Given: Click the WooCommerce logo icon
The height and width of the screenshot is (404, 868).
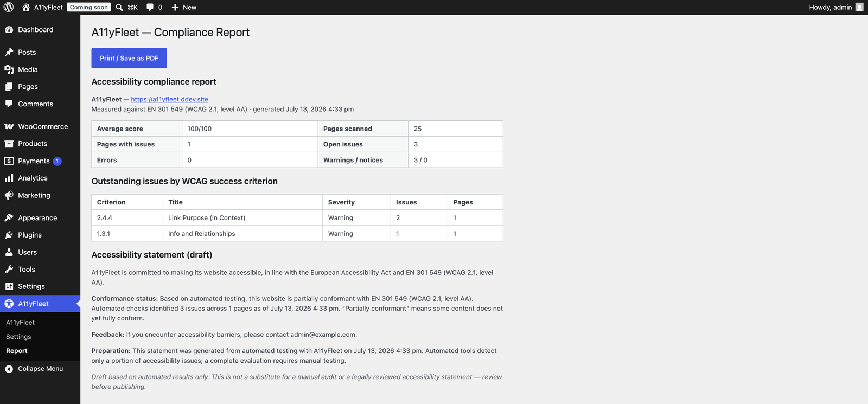Looking at the screenshot, I should pos(9,126).
